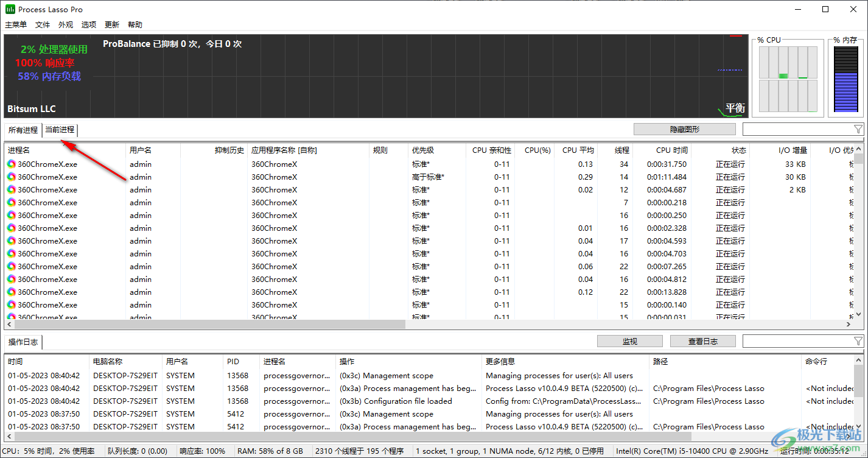868x458 pixels.
Task: Sort processes by the 规则 column header
Action: click(388, 150)
